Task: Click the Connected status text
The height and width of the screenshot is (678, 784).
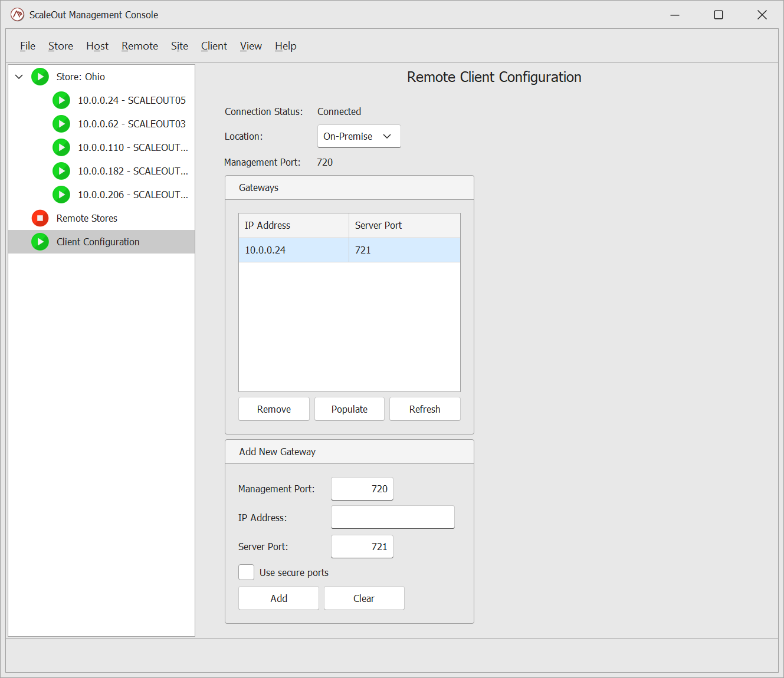Action: [x=339, y=111]
